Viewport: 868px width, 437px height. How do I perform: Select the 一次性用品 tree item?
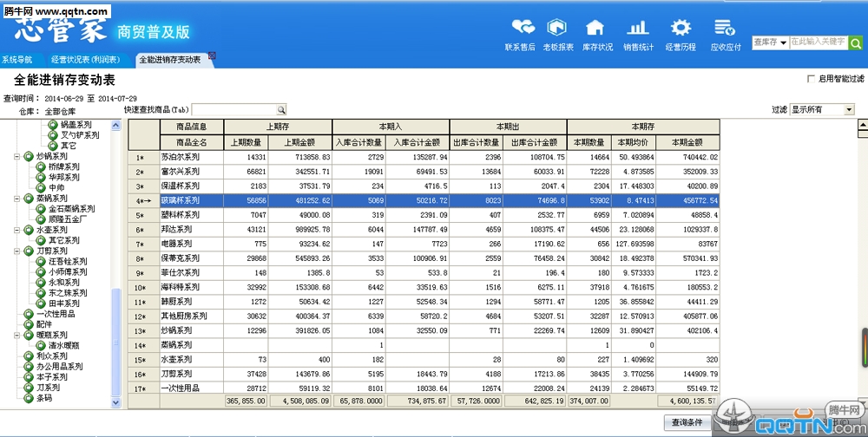pos(56,314)
